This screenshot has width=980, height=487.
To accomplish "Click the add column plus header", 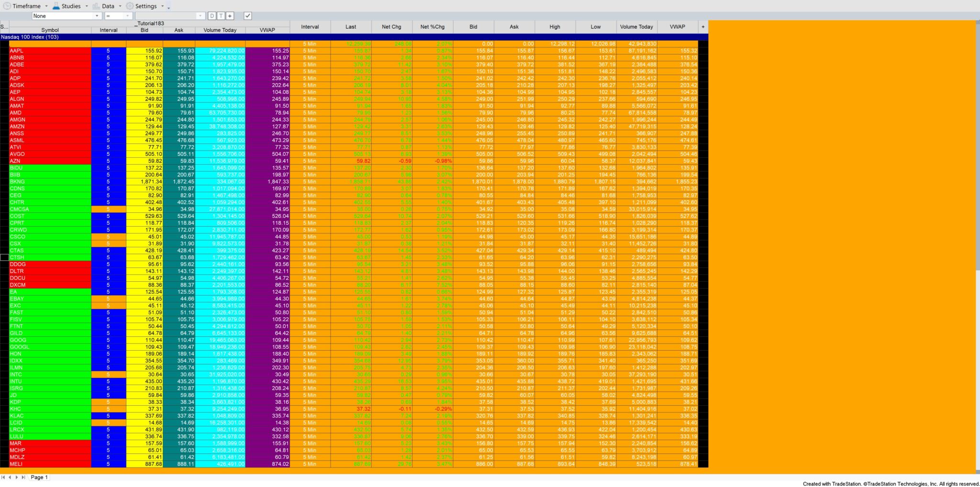I will pyautogui.click(x=703, y=27).
